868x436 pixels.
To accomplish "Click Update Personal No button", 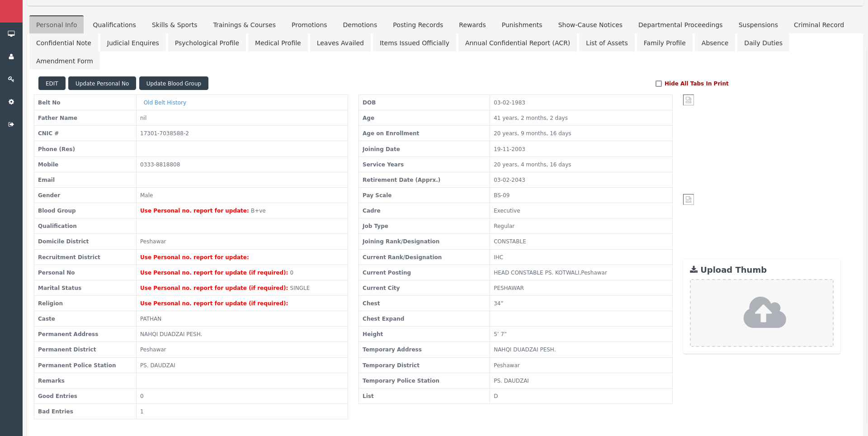I will coord(102,83).
